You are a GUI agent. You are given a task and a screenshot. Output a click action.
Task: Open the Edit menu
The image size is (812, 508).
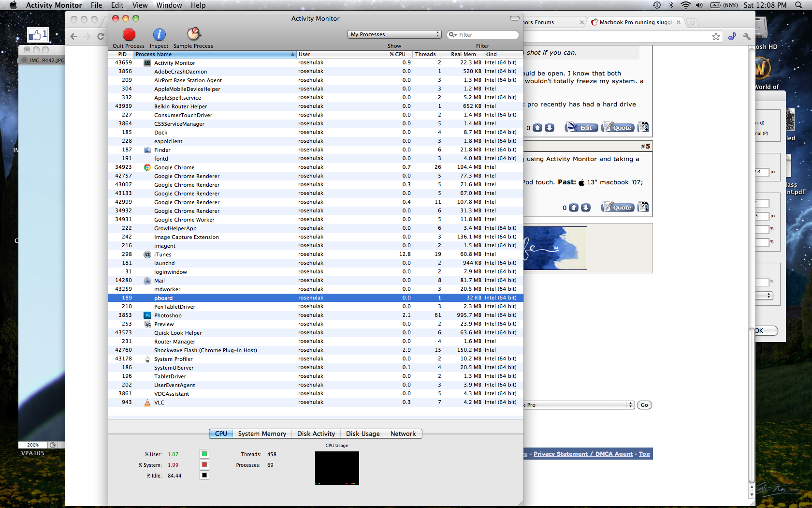[x=117, y=5]
